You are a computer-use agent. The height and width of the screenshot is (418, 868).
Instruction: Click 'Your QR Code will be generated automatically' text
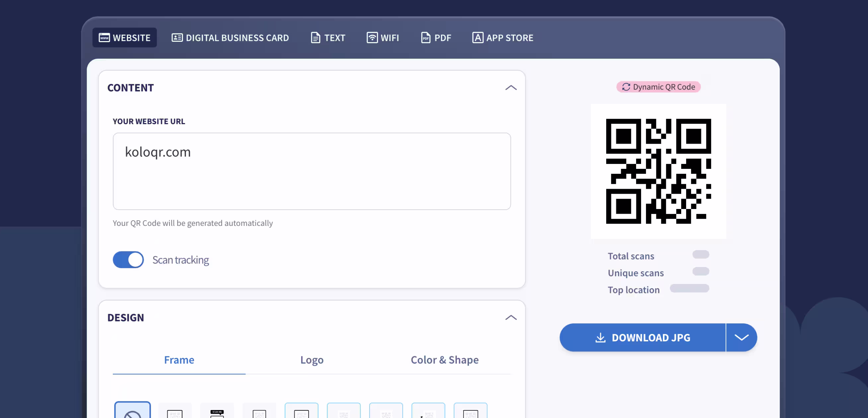point(193,223)
